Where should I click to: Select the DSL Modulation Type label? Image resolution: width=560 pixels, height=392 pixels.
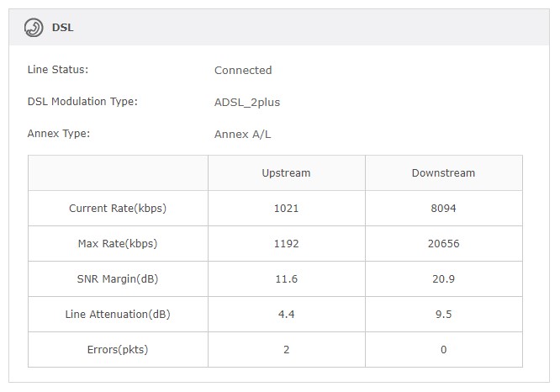click(82, 102)
